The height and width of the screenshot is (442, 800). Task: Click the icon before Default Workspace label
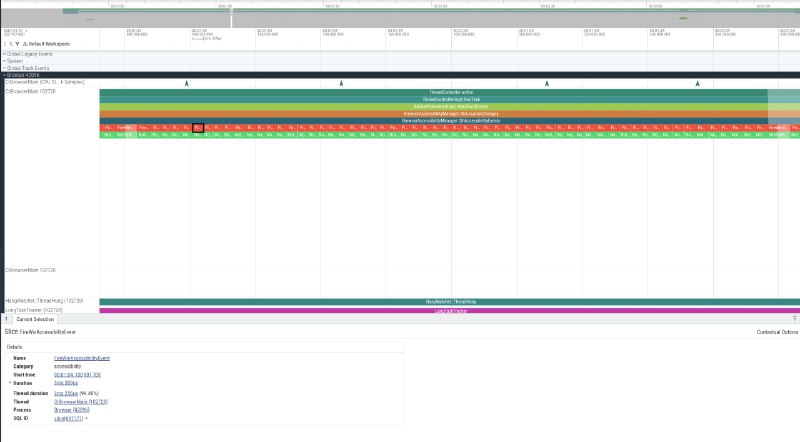26,44
